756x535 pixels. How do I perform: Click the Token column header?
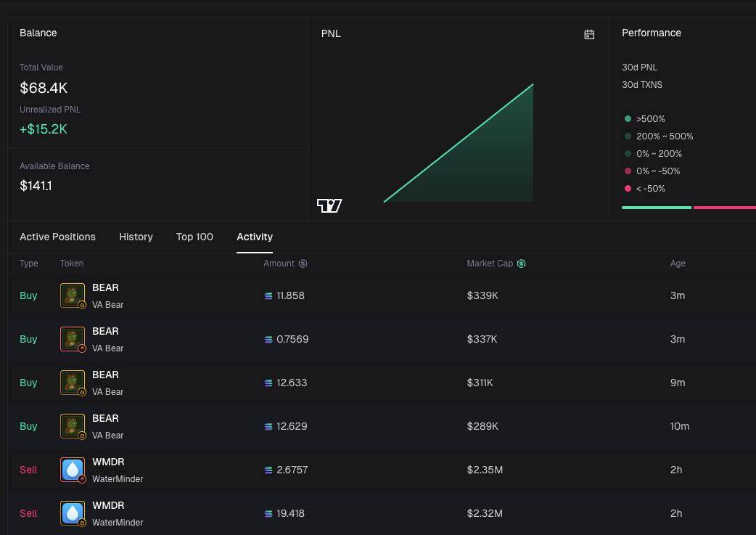(72, 264)
